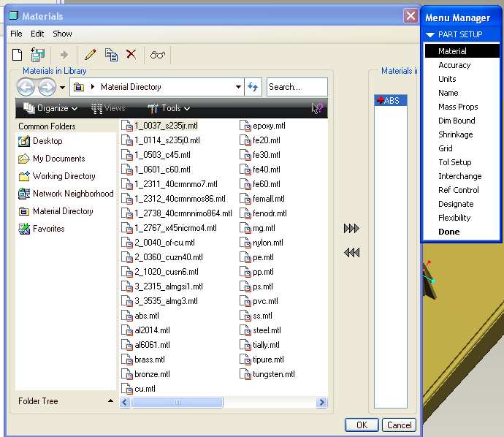Image resolution: width=504 pixels, height=437 pixels.
Task: Open the File menu
Action: point(16,34)
